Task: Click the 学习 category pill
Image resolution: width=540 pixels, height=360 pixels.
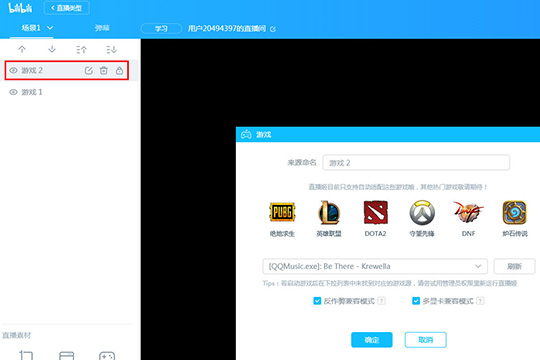Action: click(161, 29)
